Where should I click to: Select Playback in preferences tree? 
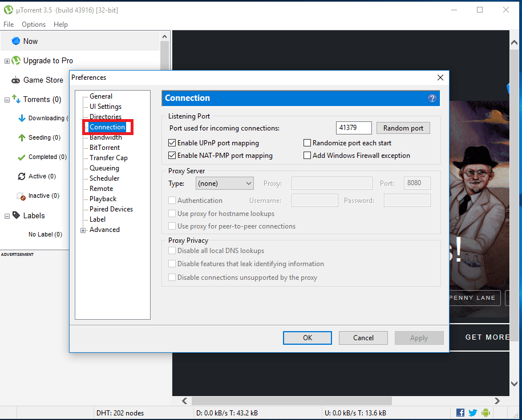103,199
